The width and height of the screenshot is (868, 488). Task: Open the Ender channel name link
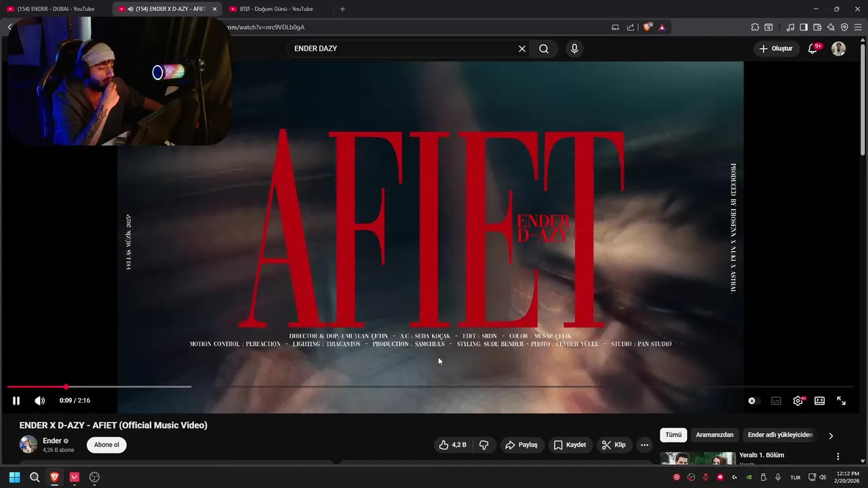point(52,441)
